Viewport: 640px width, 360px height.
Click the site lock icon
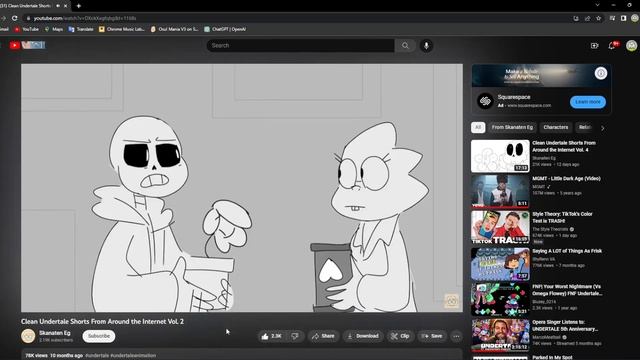click(x=28, y=18)
